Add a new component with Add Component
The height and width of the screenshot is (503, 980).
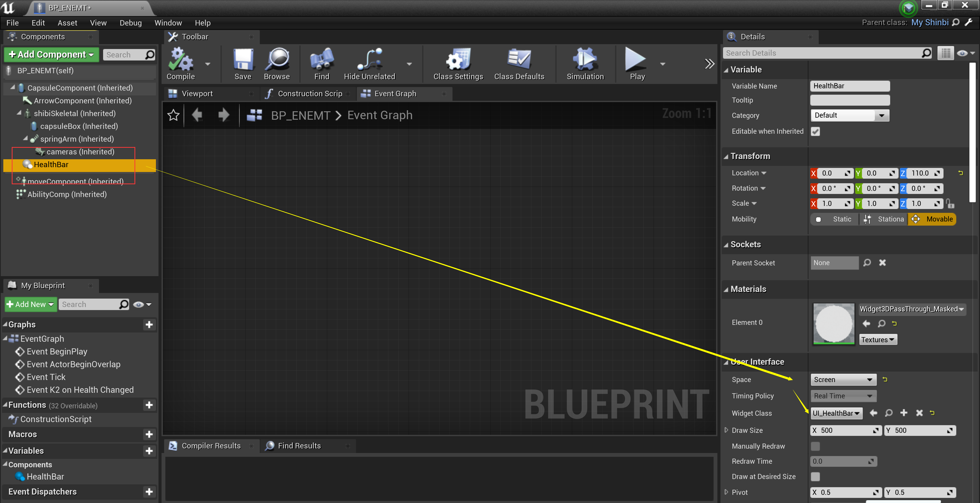point(51,54)
